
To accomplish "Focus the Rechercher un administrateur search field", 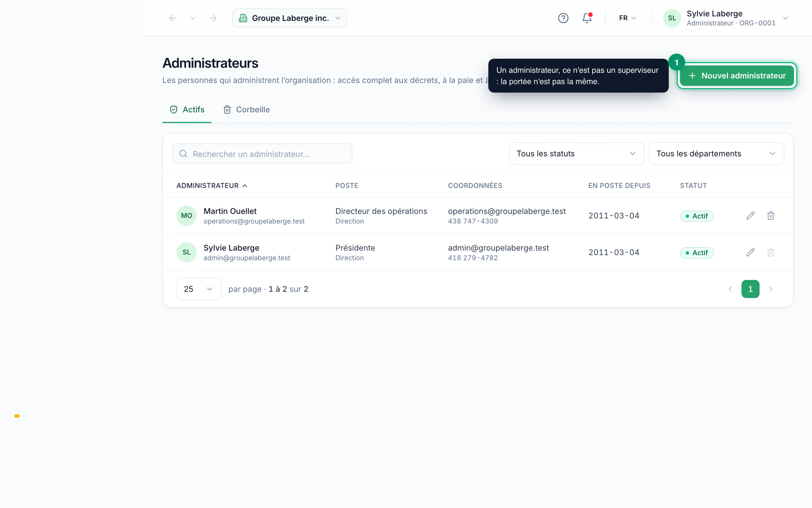I will click(x=262, y=154).
